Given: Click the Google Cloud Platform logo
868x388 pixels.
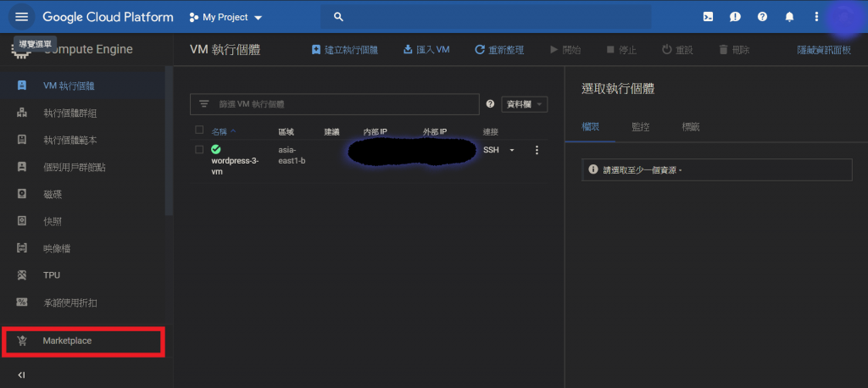Looking at the screenshot, I should [x=108, y=17].
